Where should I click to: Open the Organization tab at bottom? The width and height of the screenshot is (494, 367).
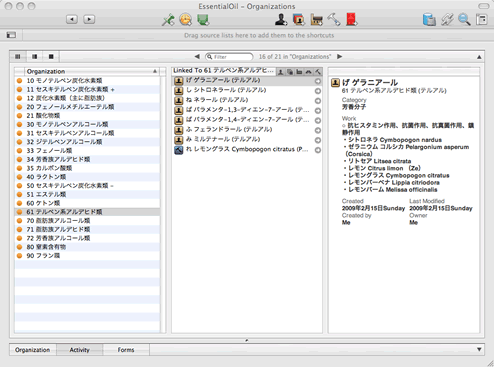pos(33,350)
